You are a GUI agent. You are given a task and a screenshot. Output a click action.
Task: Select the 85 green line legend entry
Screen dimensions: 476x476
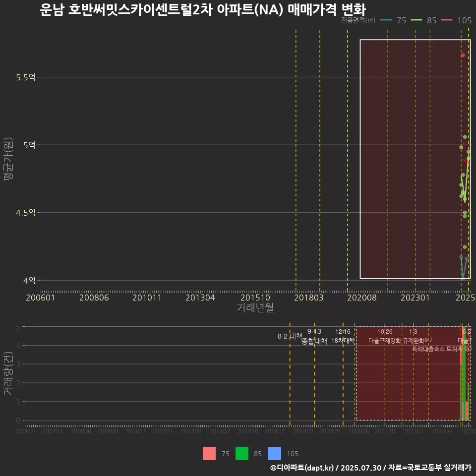pyautogui.click(x=423, y=20)
